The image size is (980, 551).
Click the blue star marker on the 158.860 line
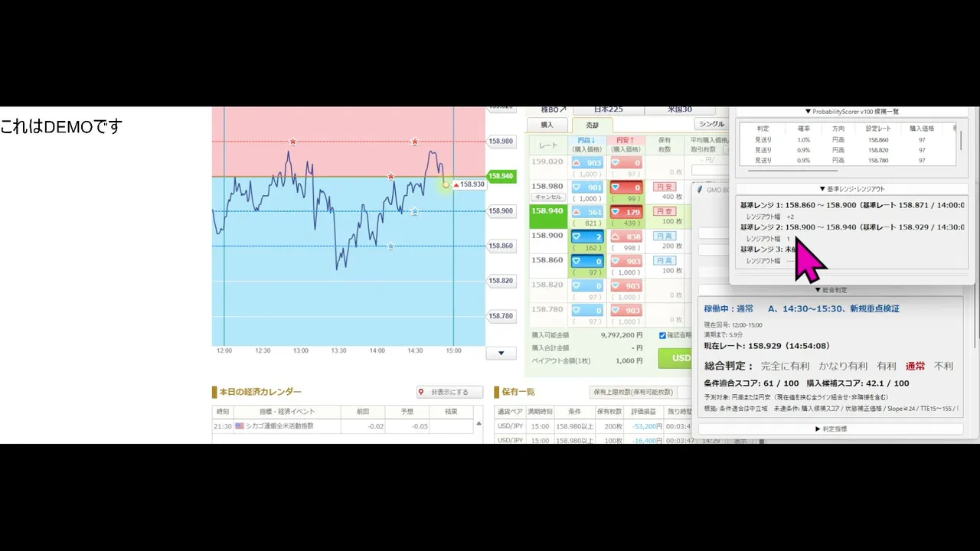point(390,246)
